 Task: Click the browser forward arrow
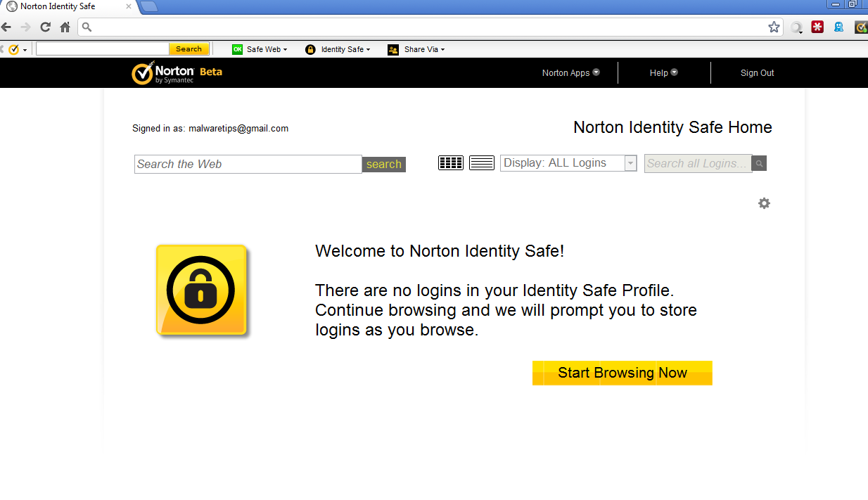26,27
